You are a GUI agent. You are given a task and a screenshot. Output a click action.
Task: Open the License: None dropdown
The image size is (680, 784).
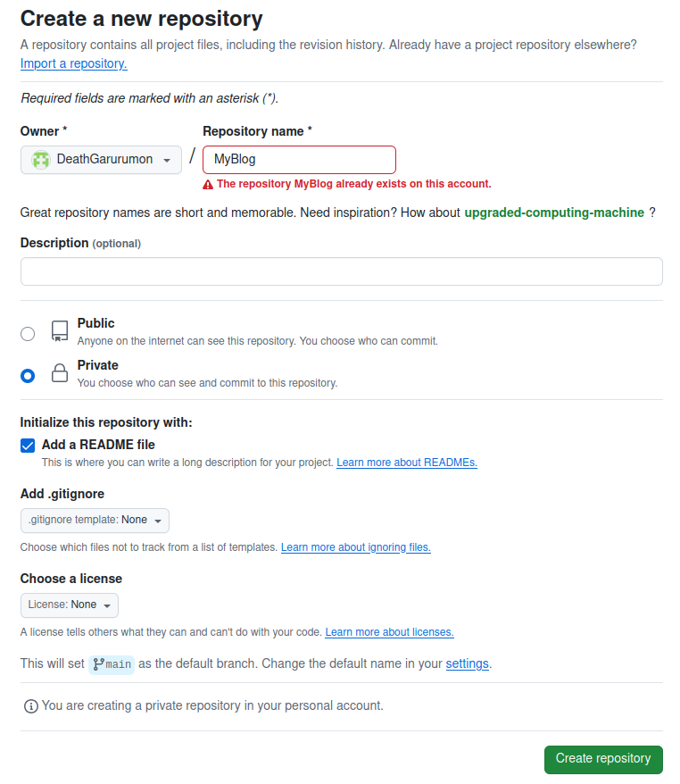[70, 605]
